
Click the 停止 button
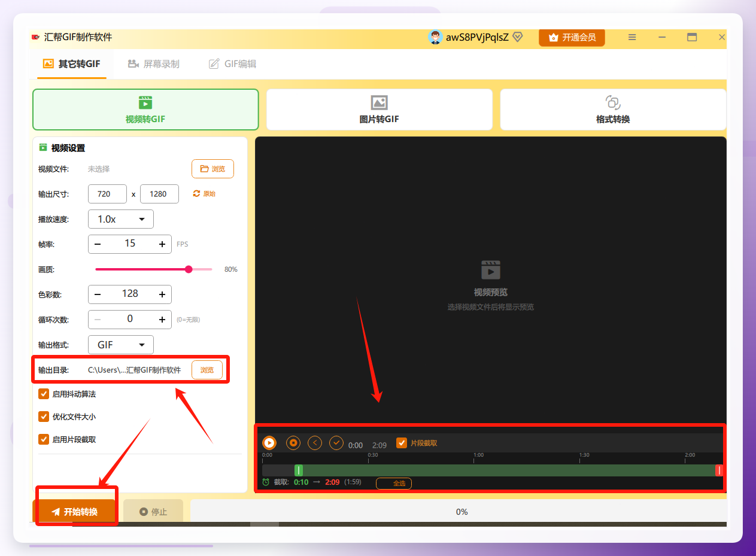[x=153, y=512]
